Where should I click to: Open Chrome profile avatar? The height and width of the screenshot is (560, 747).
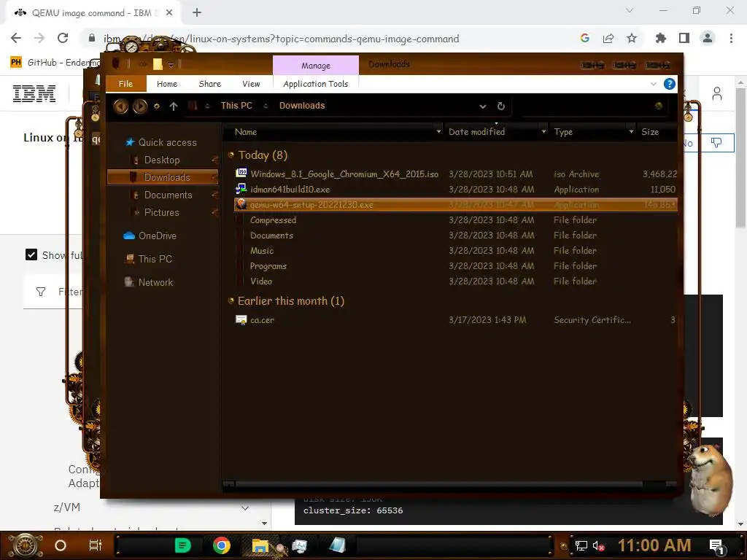pos(708,38)
